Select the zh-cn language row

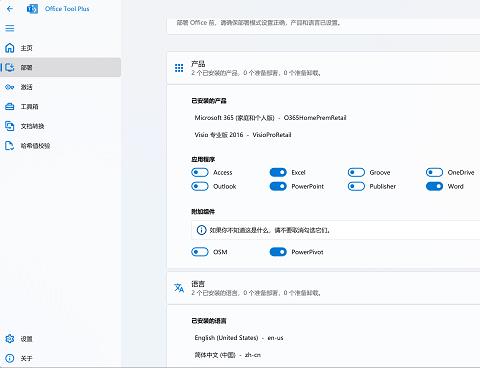pyautogui.click(x=228, y=355)
